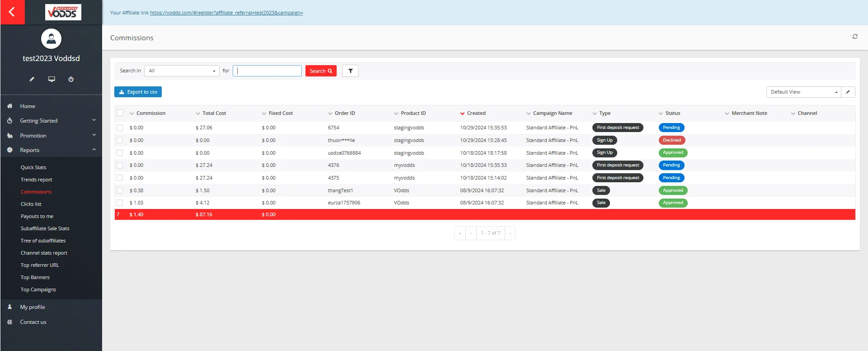Click the power logout icon
The height and width of the screenshot is (351, 868).
(71, 79)
